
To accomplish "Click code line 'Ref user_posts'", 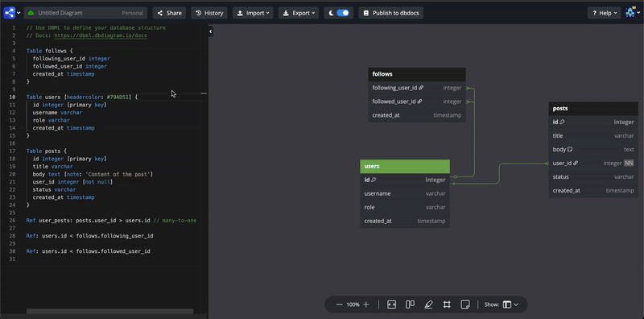I will pos(111,221).
